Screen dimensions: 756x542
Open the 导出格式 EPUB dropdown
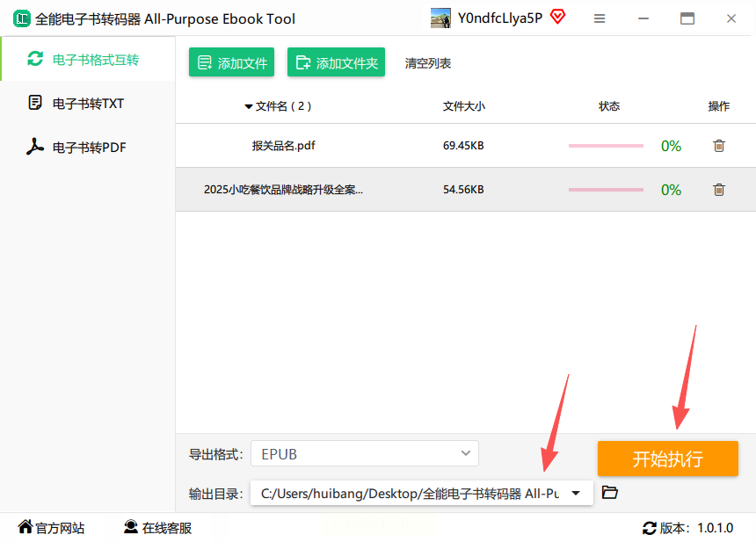pos(365,453)
